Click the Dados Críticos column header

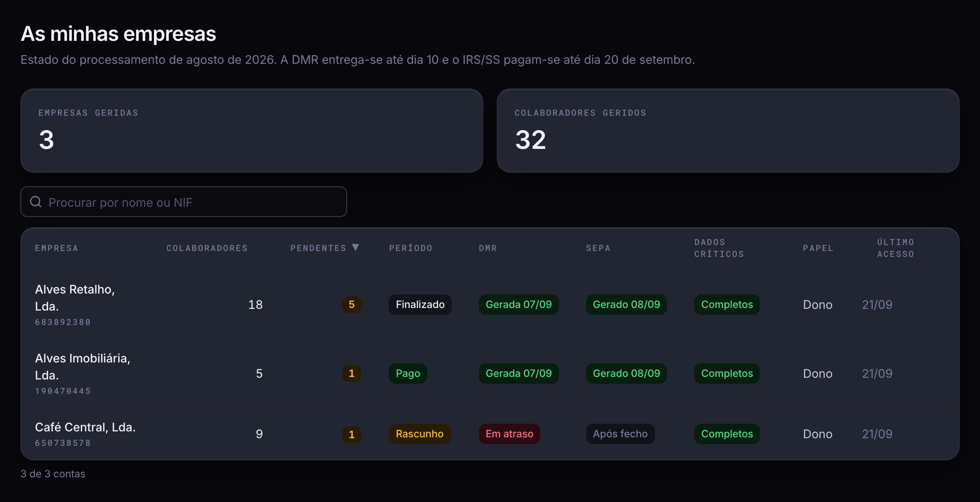point(719,248)
